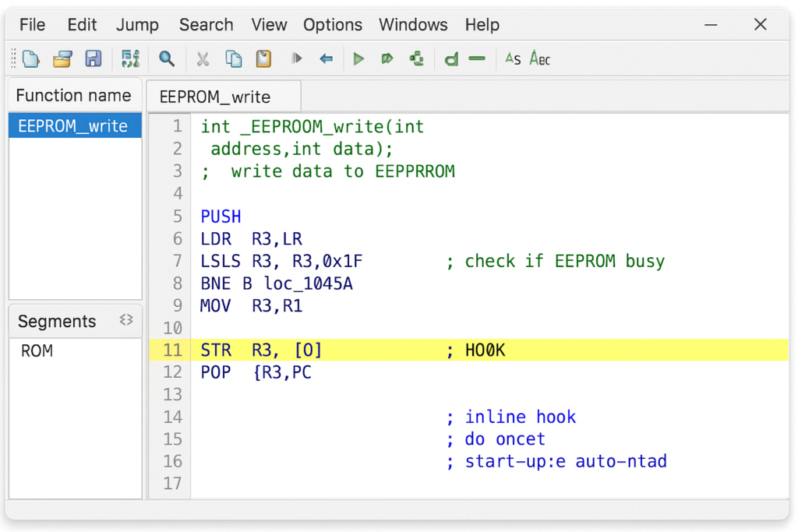Click 'address,int data);' on line 2
Viewport: 798px width, 532px height.
click(x=302, y=149)
